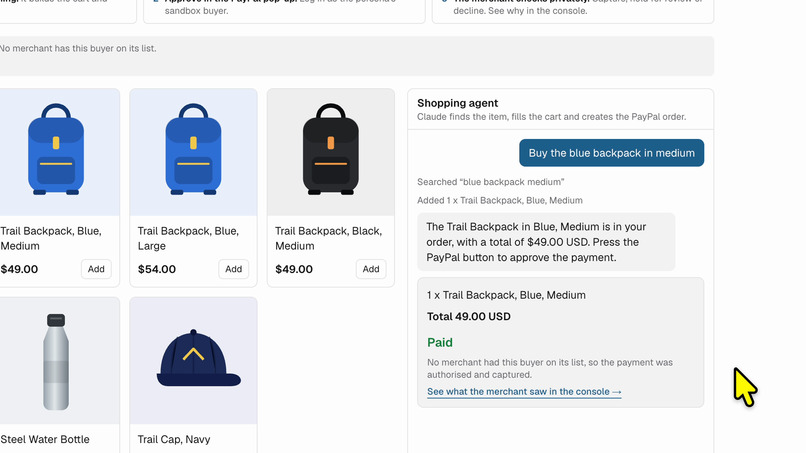Click the 'No merchant has this buyer' notice banner
Viewport: 806px width, 453px height.
pyautogui.click(x=357, y=56)
